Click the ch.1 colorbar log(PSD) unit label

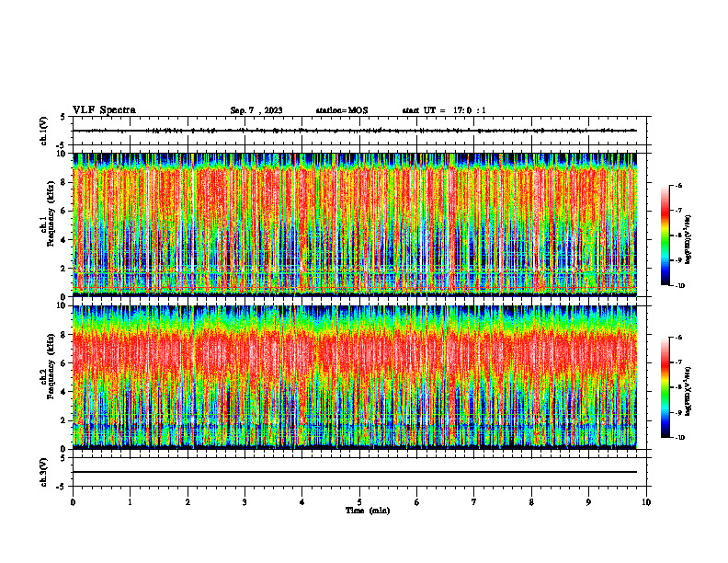(689, 240)
